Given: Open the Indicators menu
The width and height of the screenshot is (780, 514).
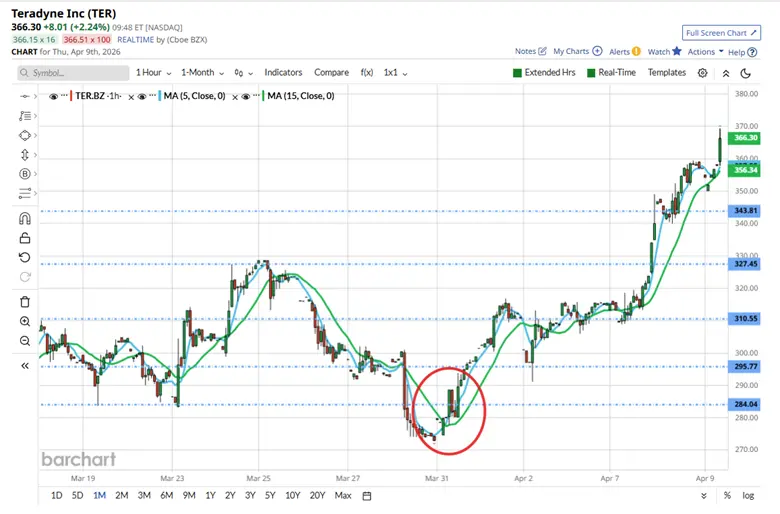Looking at the screenshot, I should tap(283, 73).
